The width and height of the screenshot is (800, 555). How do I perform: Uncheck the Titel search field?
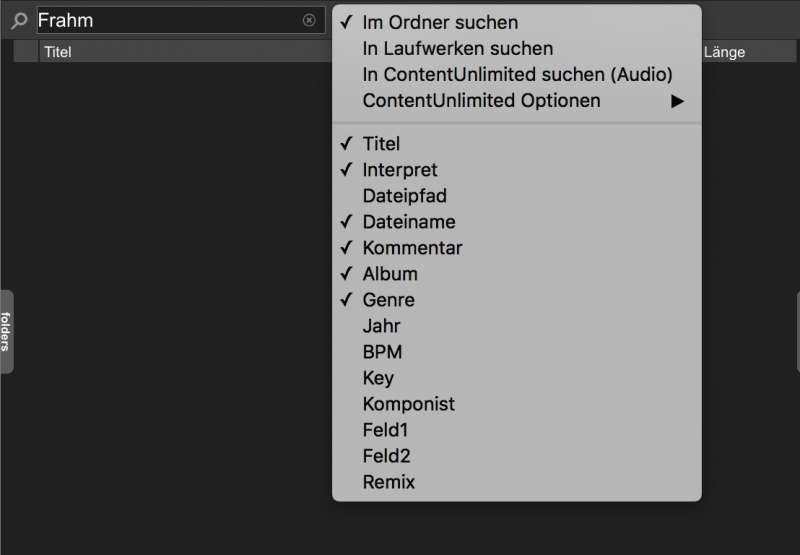point(516,144)
